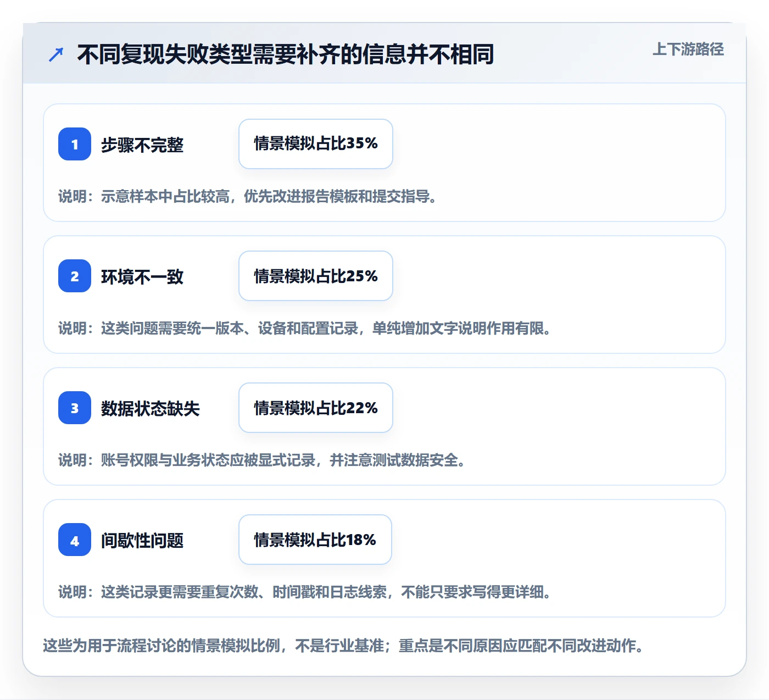This screenshot has height=700, width=769.
Task: Click the blue arrow icon beside the title
Action: 56,54
